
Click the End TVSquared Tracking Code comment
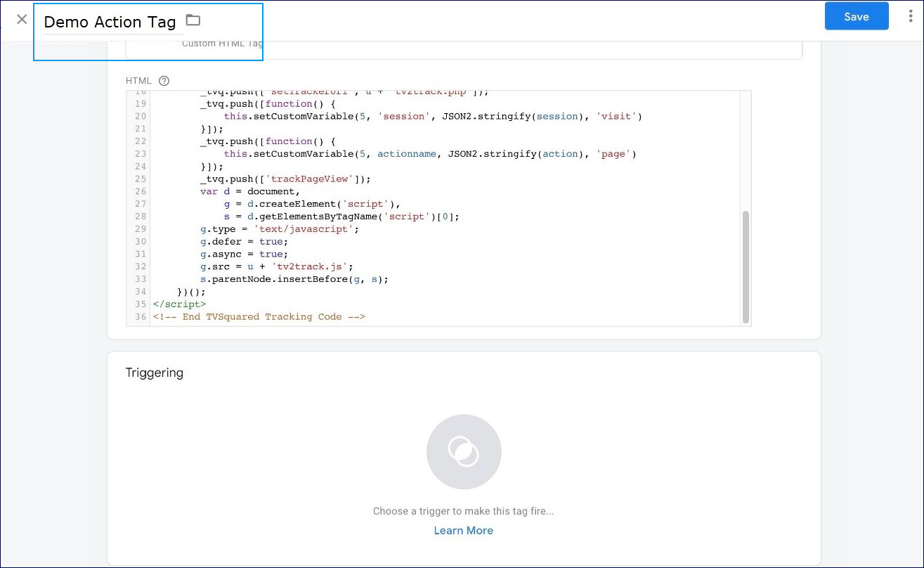[259, 317]
